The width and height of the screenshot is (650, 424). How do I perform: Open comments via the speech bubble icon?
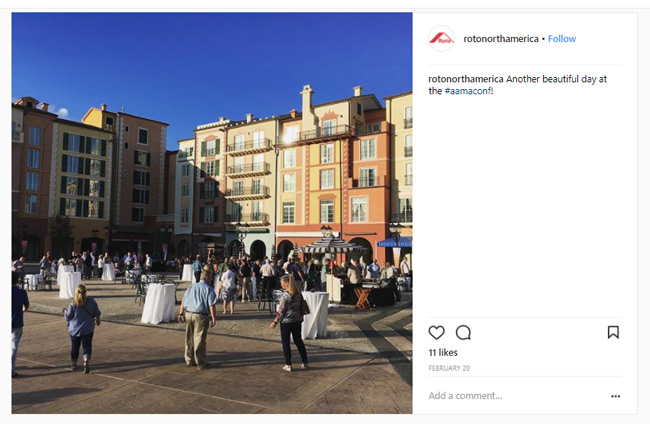[x=463, y=332]
